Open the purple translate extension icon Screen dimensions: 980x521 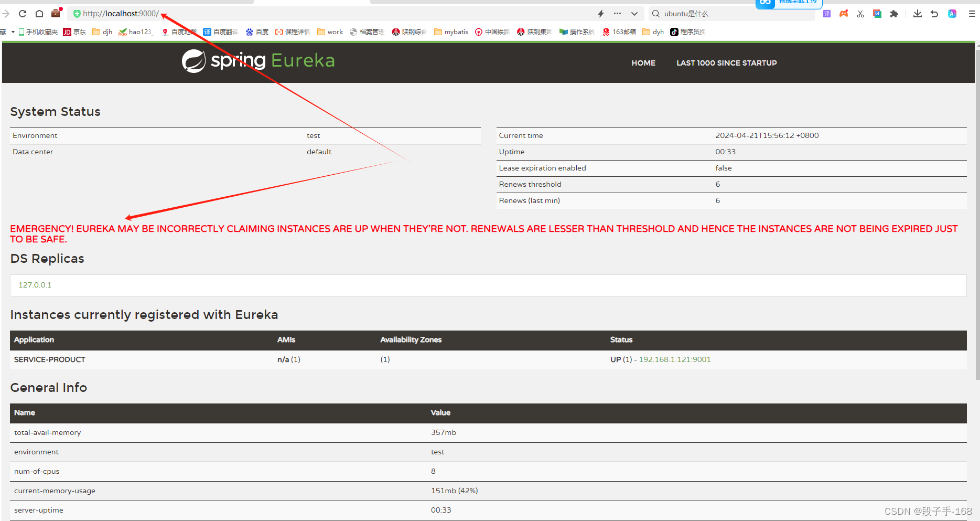pyautogui.click(x=827, y=14)
